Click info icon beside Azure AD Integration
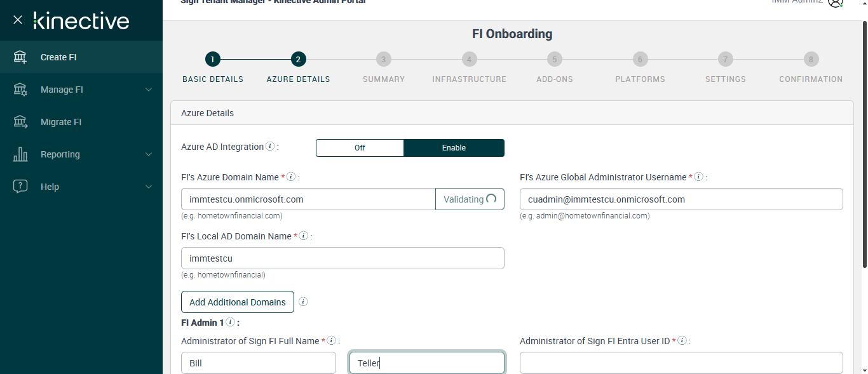This screenshot has height=374, width=868. [270, 147]
